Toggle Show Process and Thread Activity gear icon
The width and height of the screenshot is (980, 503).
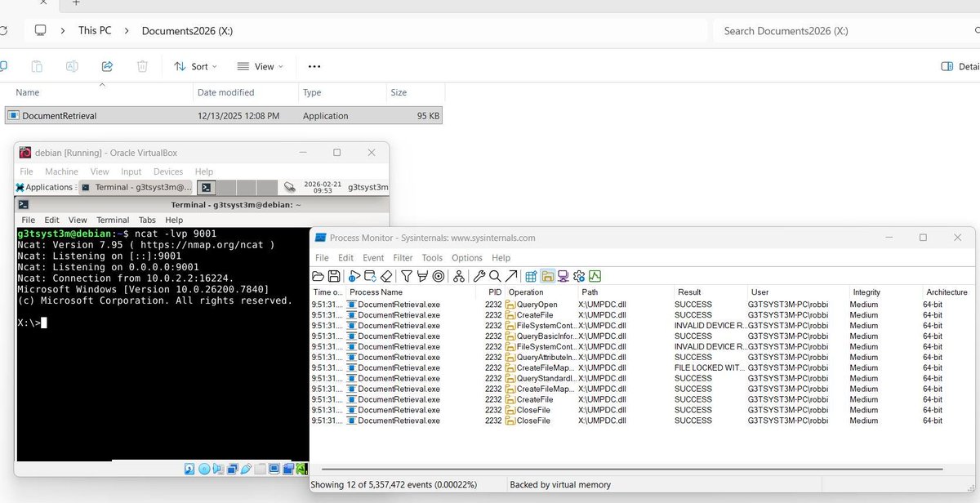(x=579, y=276)
